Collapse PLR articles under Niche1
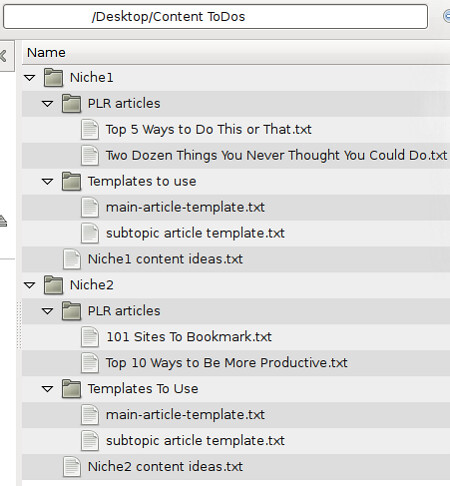Screen dimensions: 450x486 (x=48, y=104)
